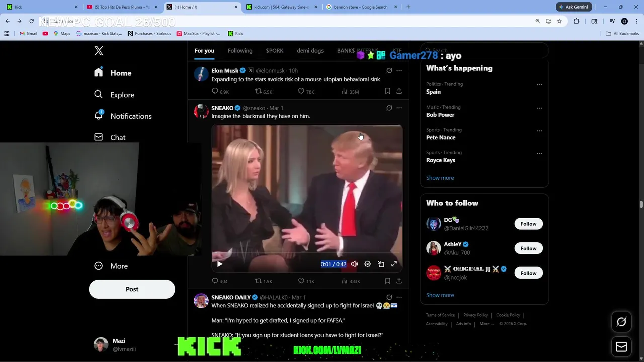Follow AshleY @Aku_700
Screen dimensions: 644x362
[528, 248]
